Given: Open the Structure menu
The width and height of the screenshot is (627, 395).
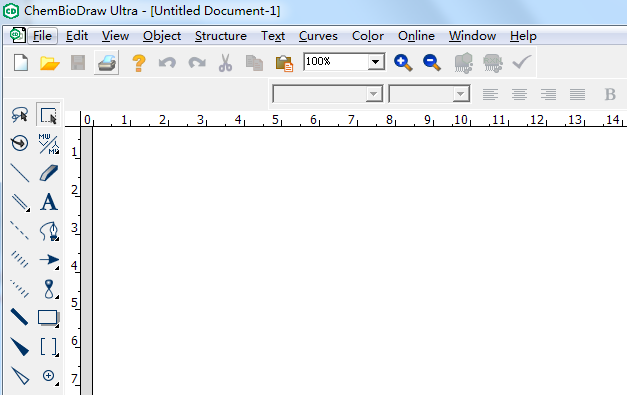Looking at the screenshot, I should tap(221, 36).
